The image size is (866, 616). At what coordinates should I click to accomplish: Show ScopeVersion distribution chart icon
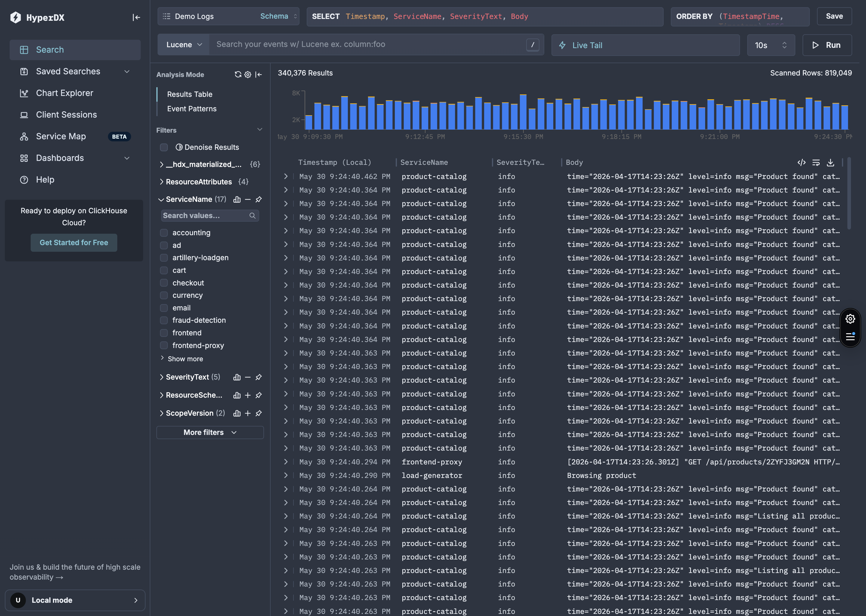(x=237, y=413)
